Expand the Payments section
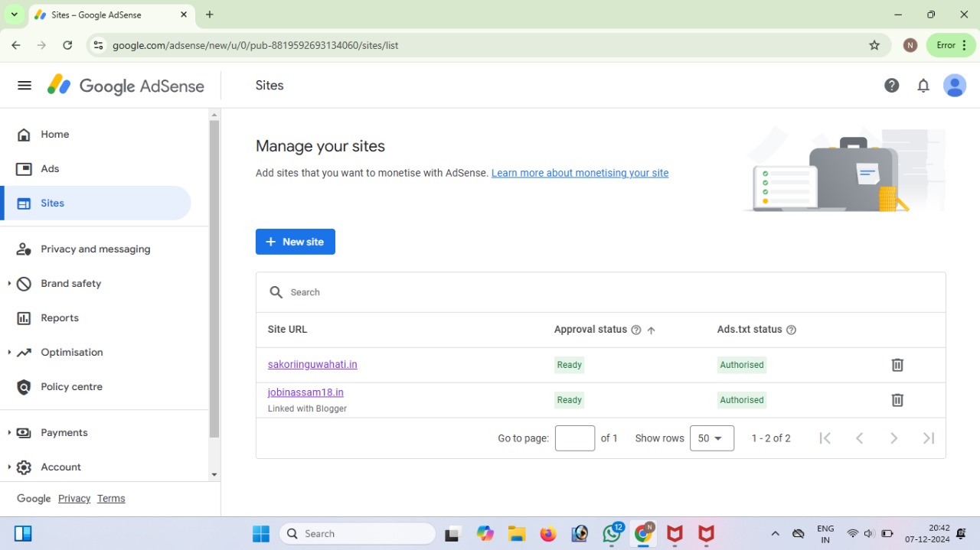This screenshot has width=980, height=550. tap(9, 433)
